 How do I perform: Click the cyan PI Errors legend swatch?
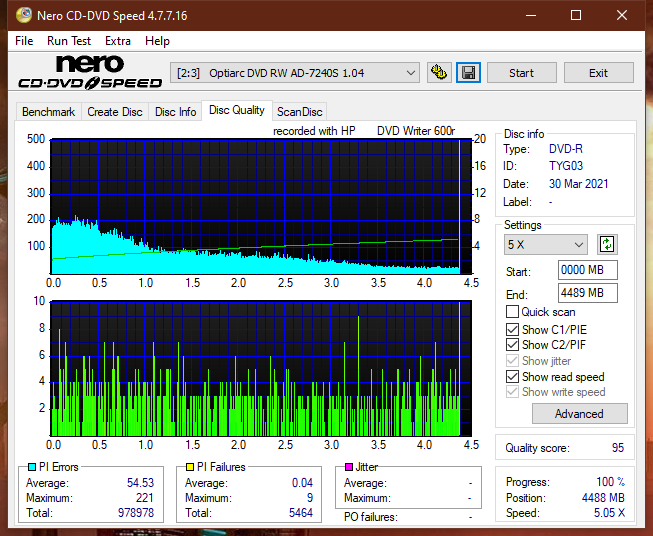click(32, 467)
